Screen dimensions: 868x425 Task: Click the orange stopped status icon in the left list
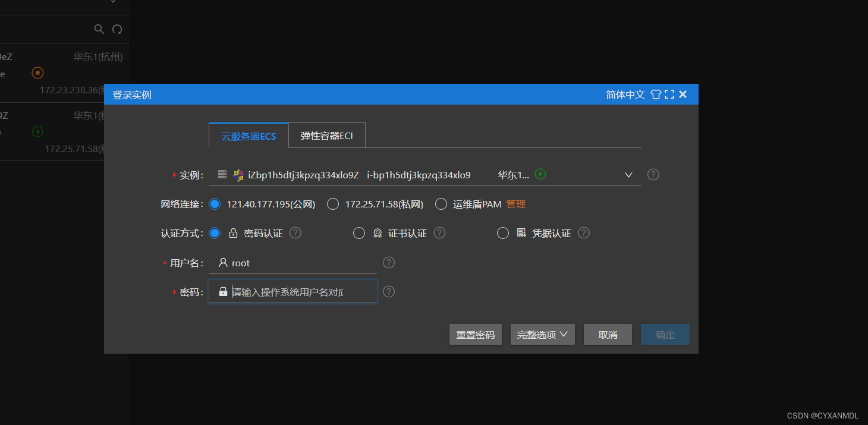pos(37,73)
